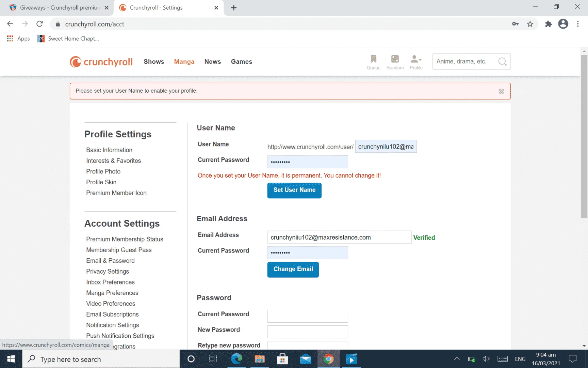The image size is (588, 368).
Task: Open the Games menu
Action: tap(242, 62)
